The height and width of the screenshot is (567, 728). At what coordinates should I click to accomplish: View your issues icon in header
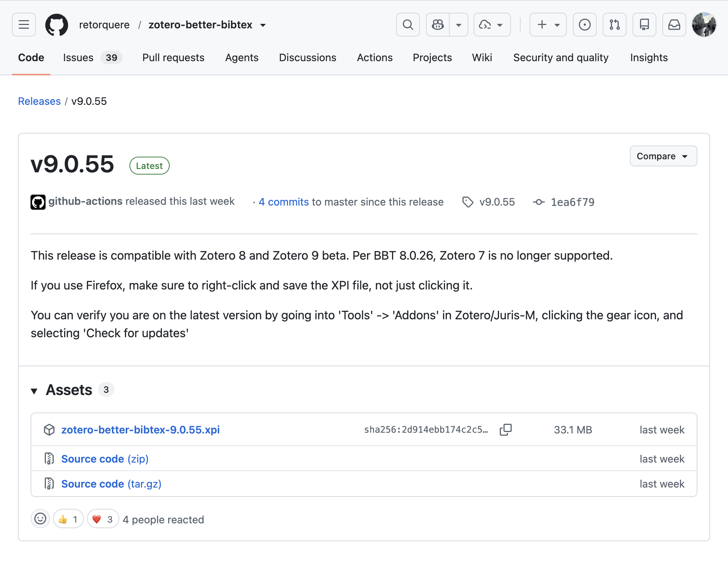pos(585,25)
